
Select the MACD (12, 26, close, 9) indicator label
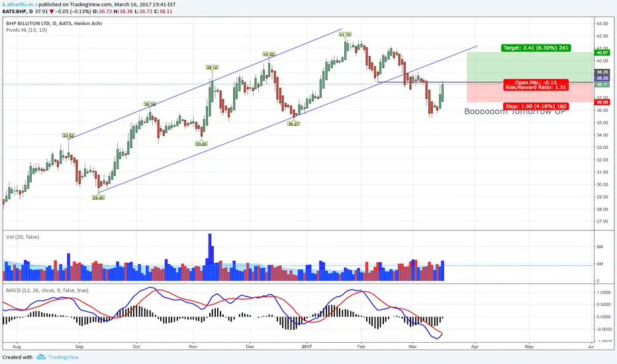[x=47, y=291]
